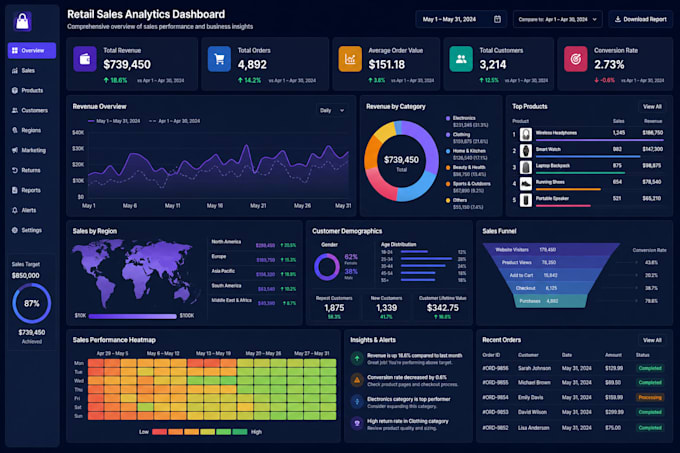Click the Clothing category legend item
680x453 pixels.
pyautogui.click(x=467, y=138)
